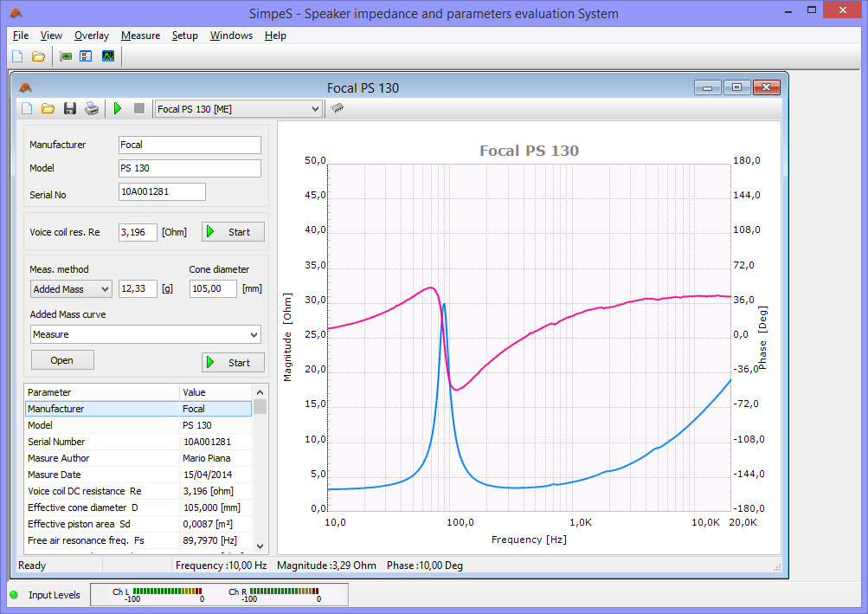The width and height of the screenshot is (868, 614).
Task: Click the Parameter column header
Action: (102, 392)
